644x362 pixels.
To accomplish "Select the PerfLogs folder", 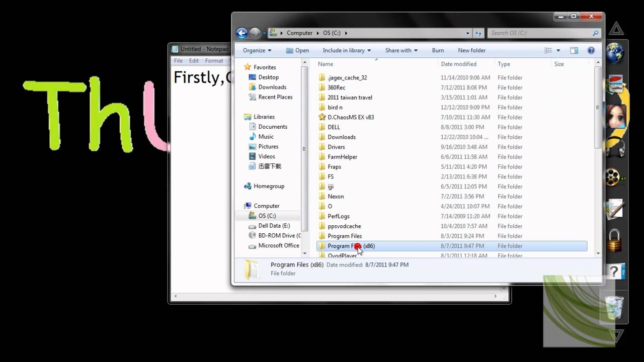I will pyautogui.click(x=338, y=216).
